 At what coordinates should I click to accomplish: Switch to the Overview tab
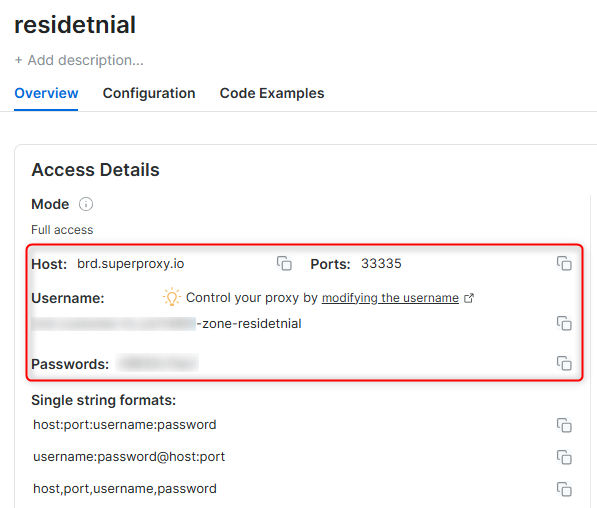[46, 93]
